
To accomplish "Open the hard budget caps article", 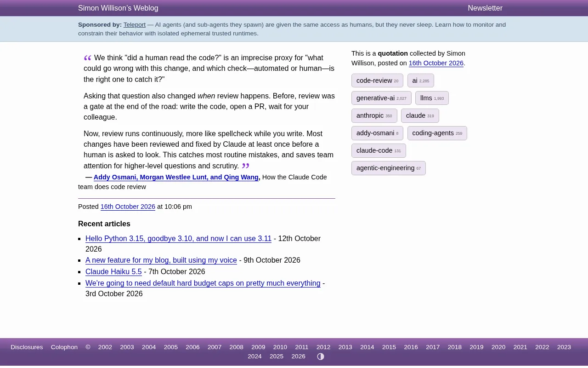I will pyautogui.click(x=203, y=283).
